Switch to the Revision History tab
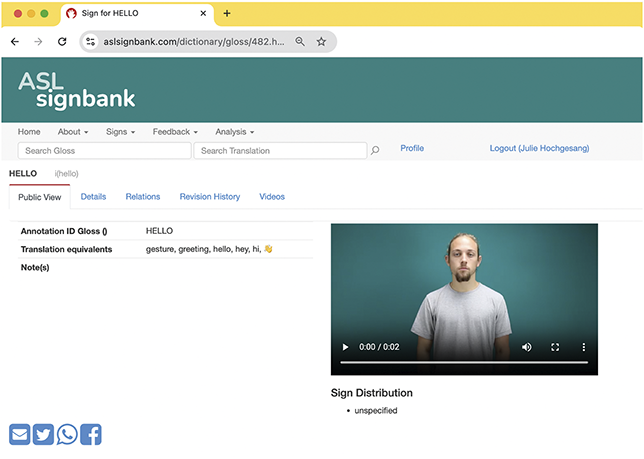 pyautogui.click(x=210, y=197)
